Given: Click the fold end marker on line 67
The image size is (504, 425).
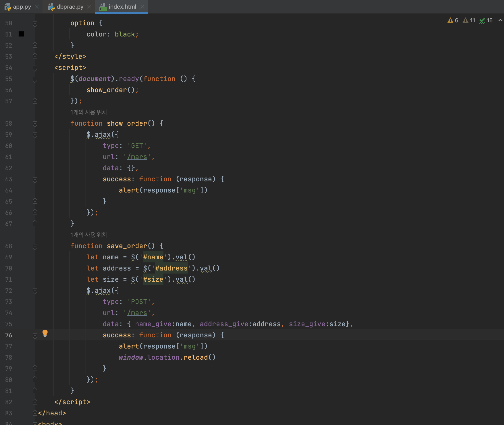Looking at the screenshot, I should point(35,224).
